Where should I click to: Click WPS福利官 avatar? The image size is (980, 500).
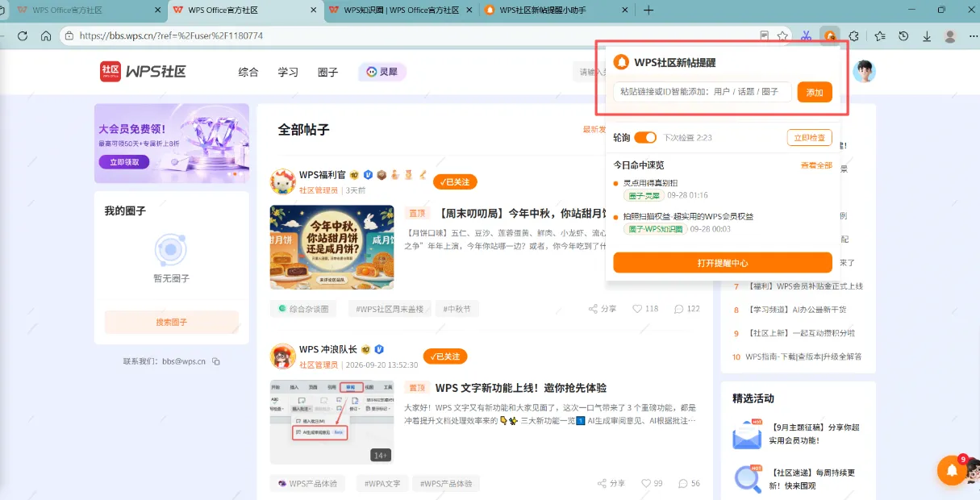click(282, 181)
